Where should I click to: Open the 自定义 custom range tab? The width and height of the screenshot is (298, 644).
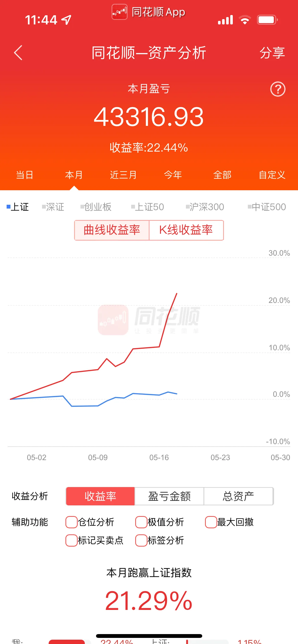(x=272, y=175)
